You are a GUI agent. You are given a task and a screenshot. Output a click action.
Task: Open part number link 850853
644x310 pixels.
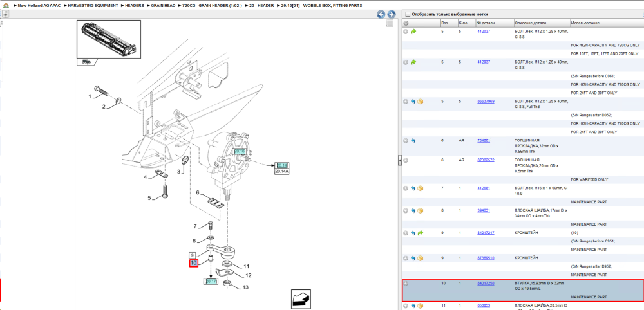coord(484,305)
